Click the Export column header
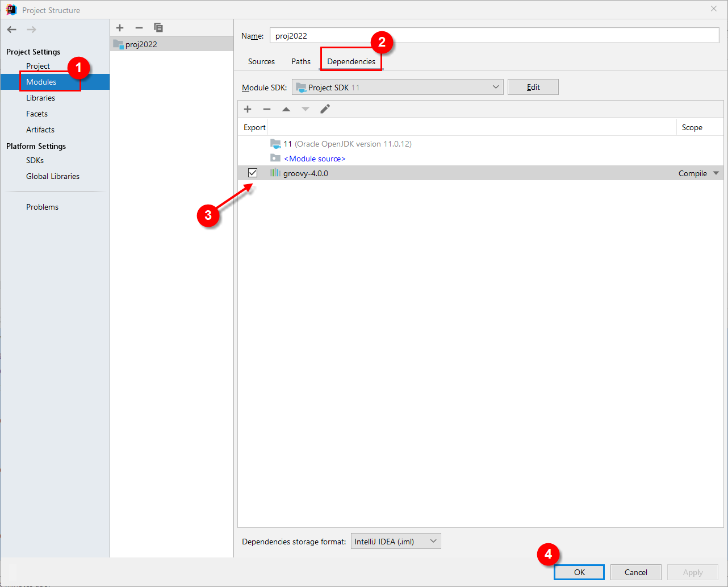The width and height of the screenshot is (728, 587). tap(254, 127)
